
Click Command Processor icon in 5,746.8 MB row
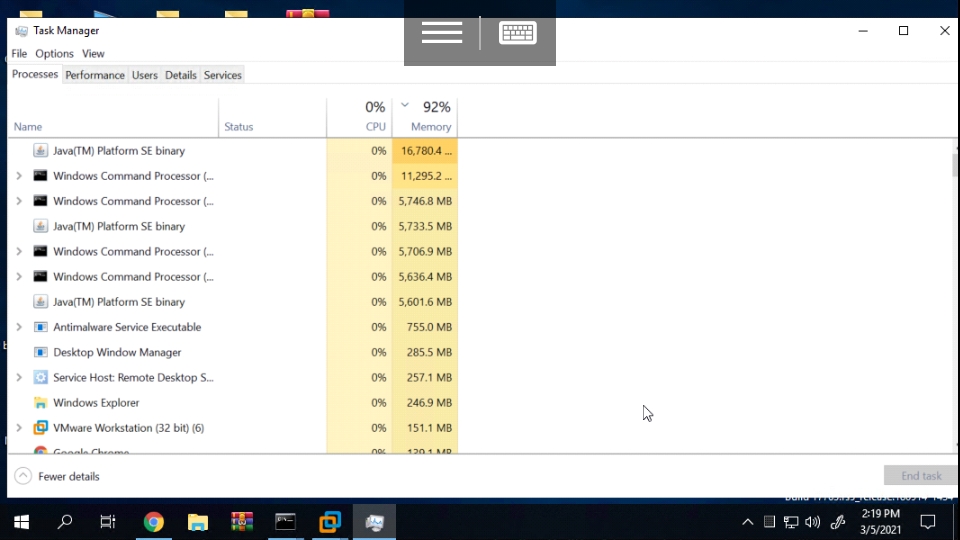40,201
